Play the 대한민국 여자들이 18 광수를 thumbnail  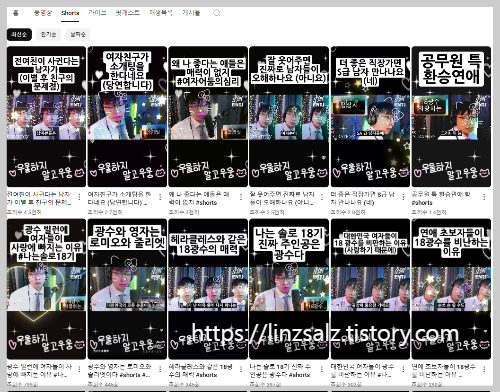370,289
